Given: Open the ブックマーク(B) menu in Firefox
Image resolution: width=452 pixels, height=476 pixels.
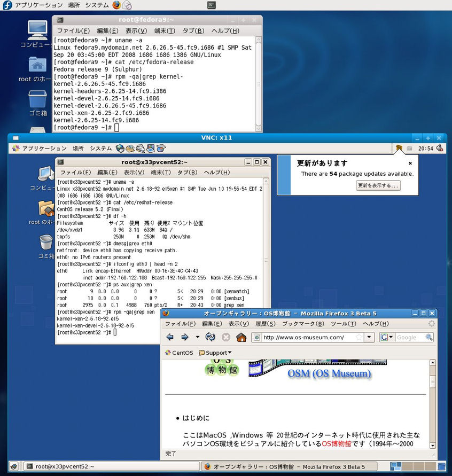Looking at the screenshot, I should click(x=303, y=324).
